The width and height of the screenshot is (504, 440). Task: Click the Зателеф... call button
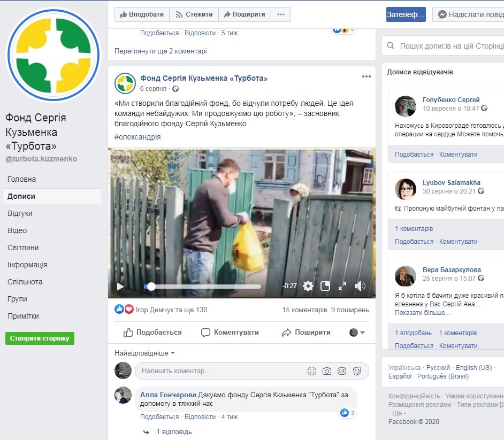(406, 14)
